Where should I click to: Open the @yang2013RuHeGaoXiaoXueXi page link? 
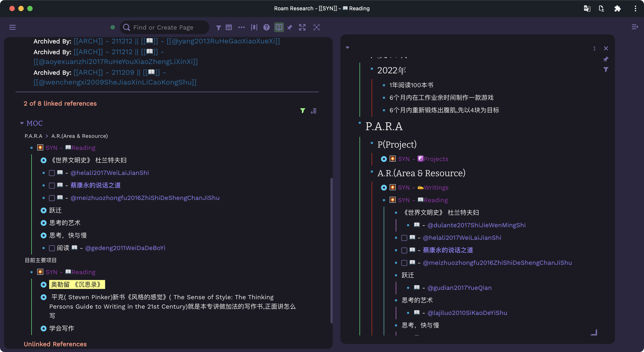pos(223,41)
